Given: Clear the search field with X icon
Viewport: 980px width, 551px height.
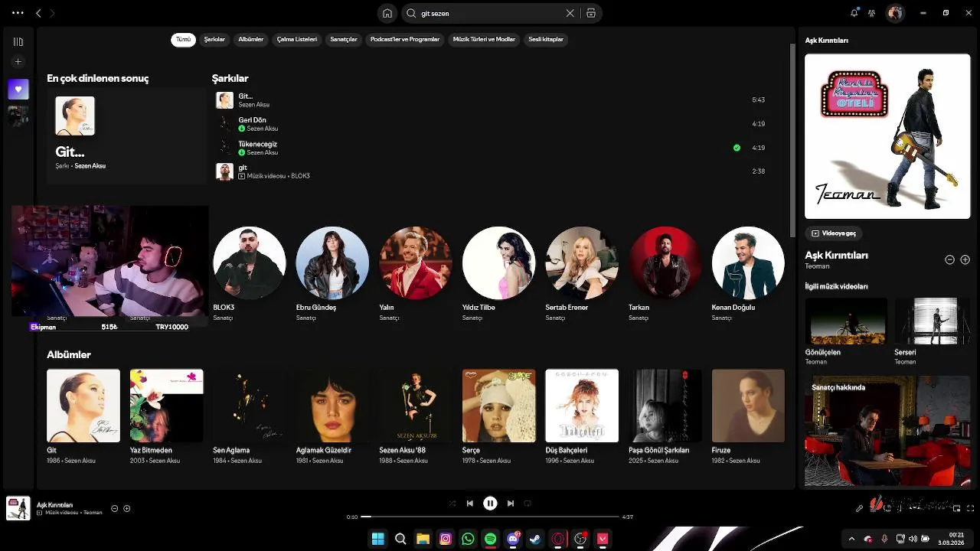Looking at the screenshot, I should tap(570, 13).
